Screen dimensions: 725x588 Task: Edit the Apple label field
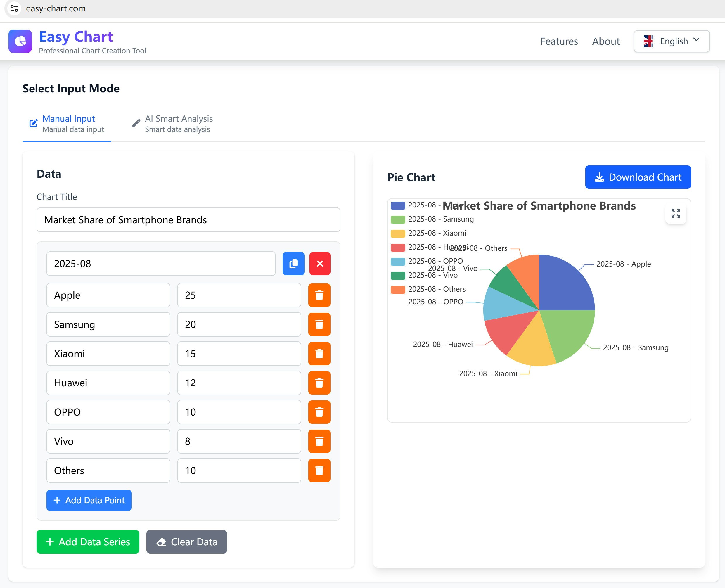pos(108,295)
